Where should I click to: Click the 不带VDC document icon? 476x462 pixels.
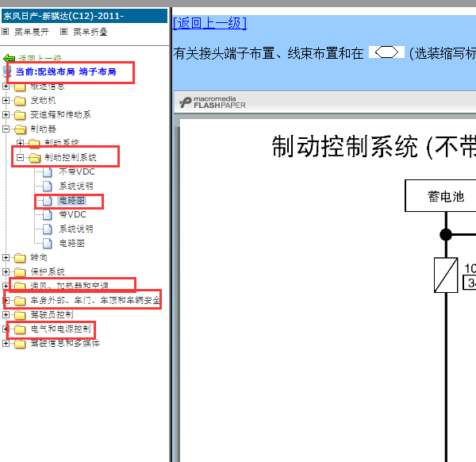(x=48, y=172)
